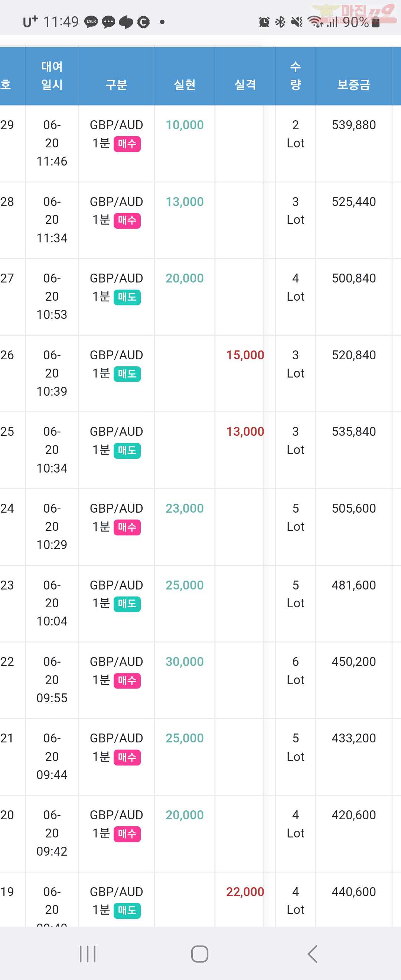
Task: Click realized amount 23,000 in row 24
Action: point(185,508)
